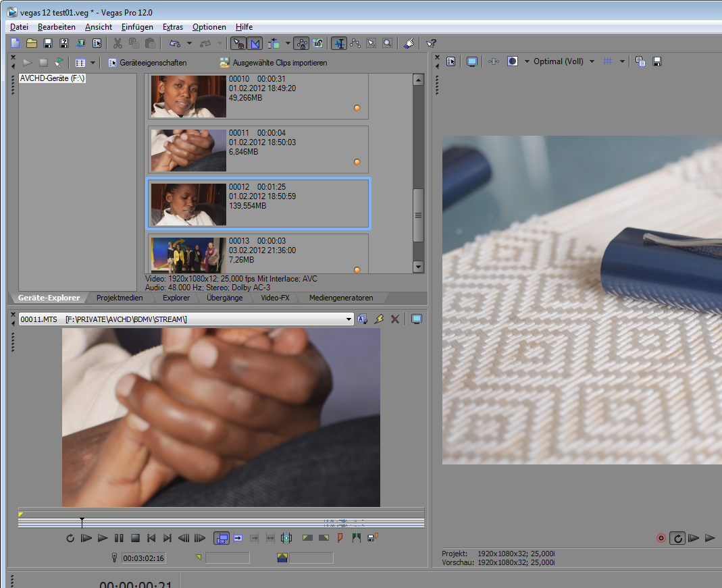Image resolution: width=722 pixels, height=588 pixels.
Task: Click the clip list vertical scrollbar thumb
Action: pyautogui.click(x=418, y=215)
